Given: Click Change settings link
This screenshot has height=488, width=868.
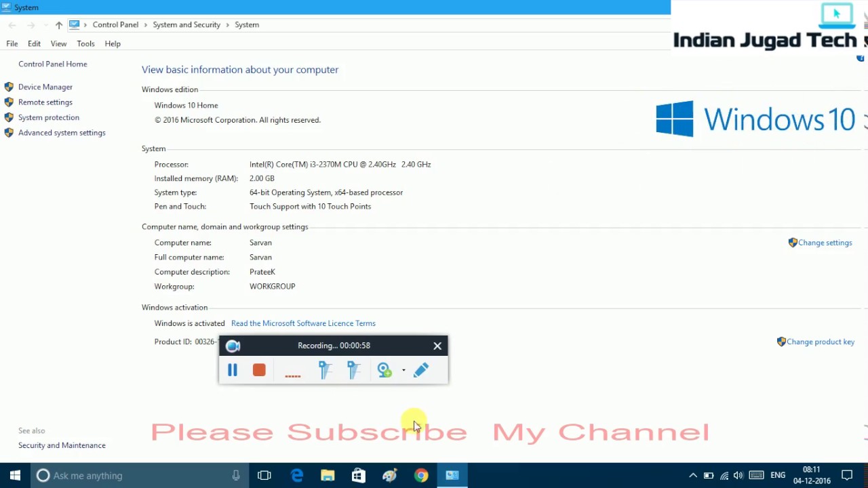Looking at the screenshot, I should [825, 243].
